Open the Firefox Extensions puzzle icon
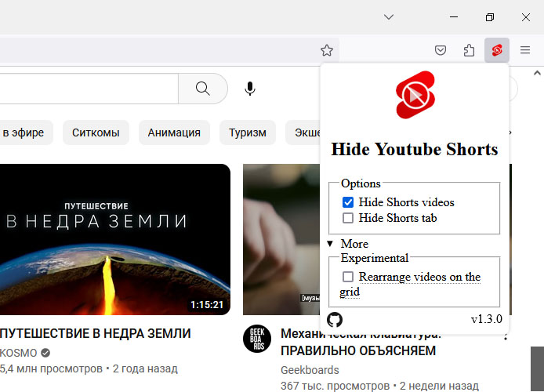Screen dimensions: 544x392 point(469,50)
